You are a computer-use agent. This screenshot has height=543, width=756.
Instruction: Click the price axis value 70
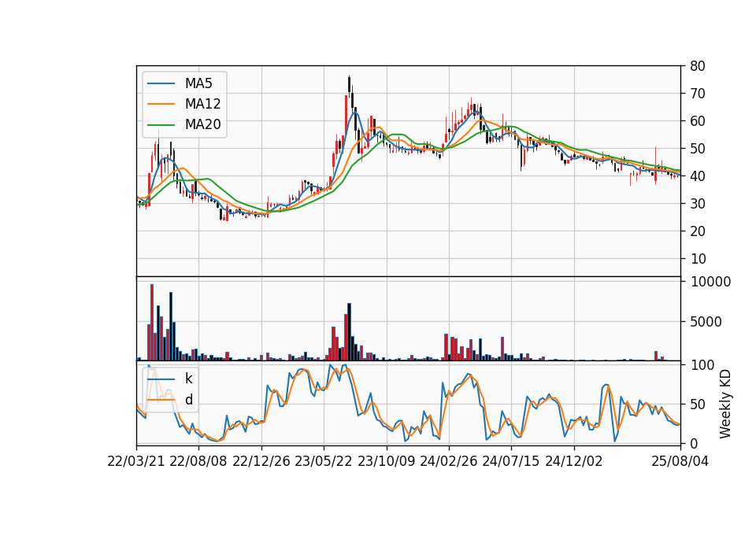point(698,94)
